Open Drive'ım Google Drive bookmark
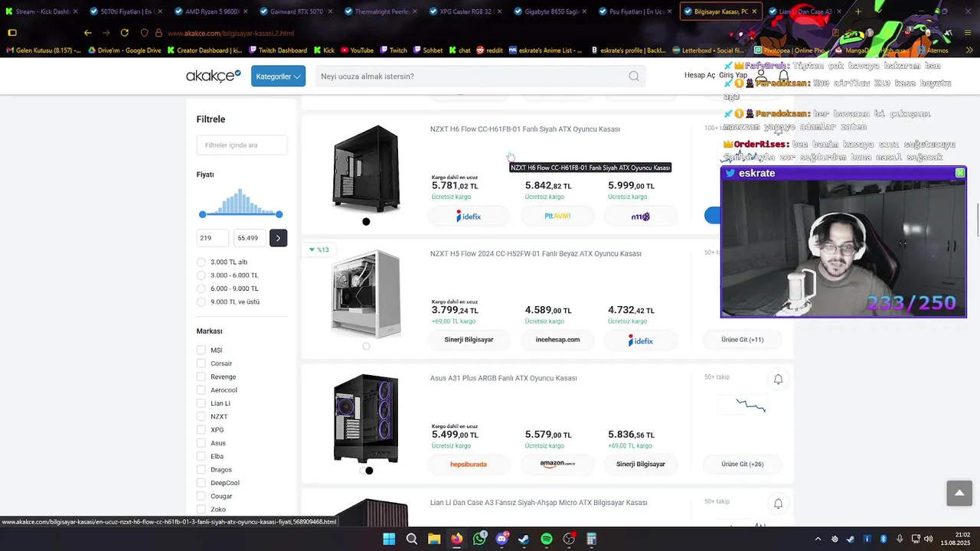The width and height of the screenshot is (980, 551). 125,51
